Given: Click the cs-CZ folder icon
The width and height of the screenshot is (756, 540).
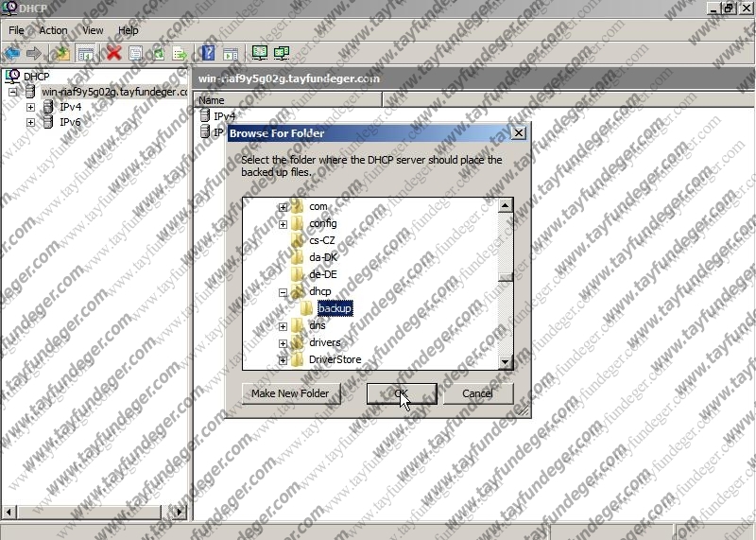Looking at the screenshot, I should (x=298, y=240).
